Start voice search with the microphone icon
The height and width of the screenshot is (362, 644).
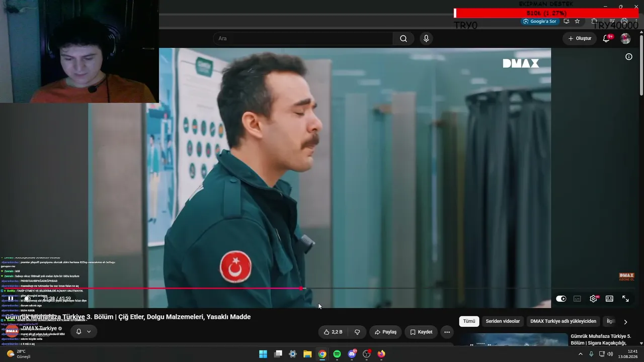point(426,39)
